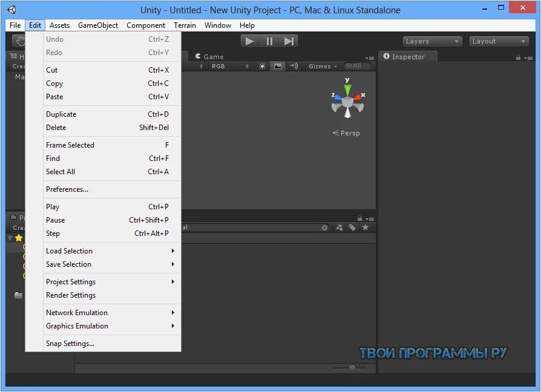Image resolution: width=541 pixels, height=392 pixels.
Task: Open the Component menu
Action: (x=146, y=25)
